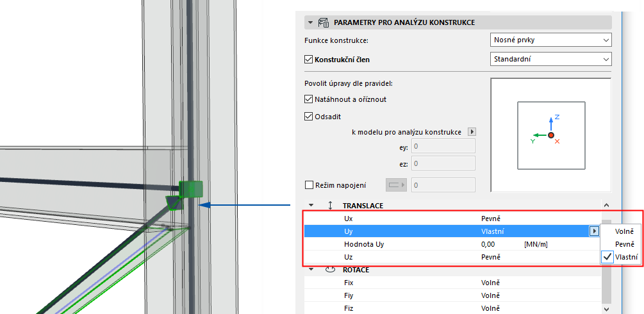Click the Pevně value in the Uz row
This screenshot has height=314, width=644.
490,257
